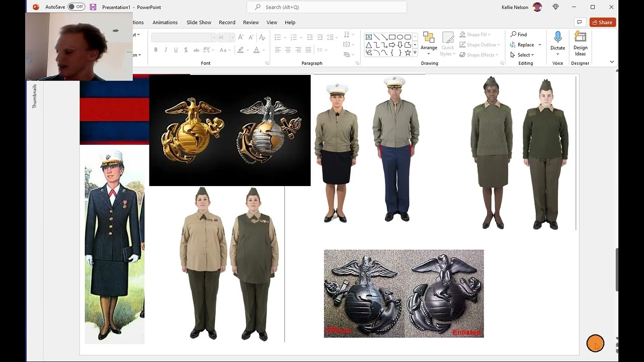The width and height of the screenshot is (644, 362).
Task: Expand the shapes gallery More button
Action: (415, 53)
